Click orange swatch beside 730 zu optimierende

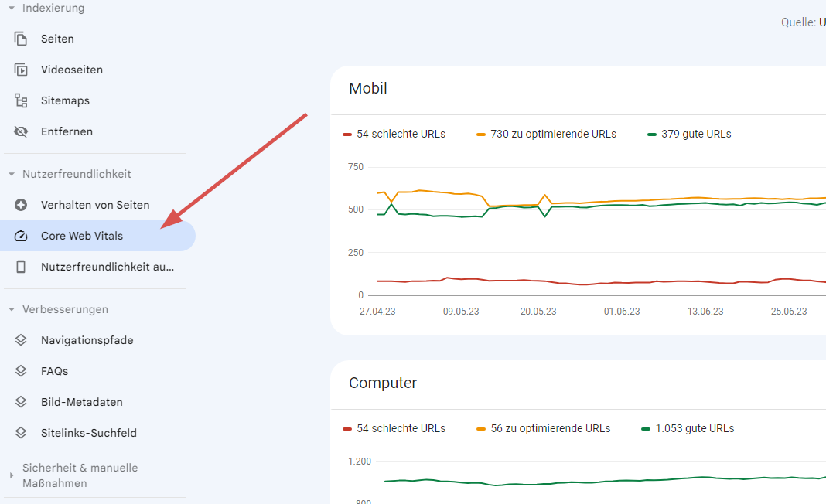[x=481, y=135]
